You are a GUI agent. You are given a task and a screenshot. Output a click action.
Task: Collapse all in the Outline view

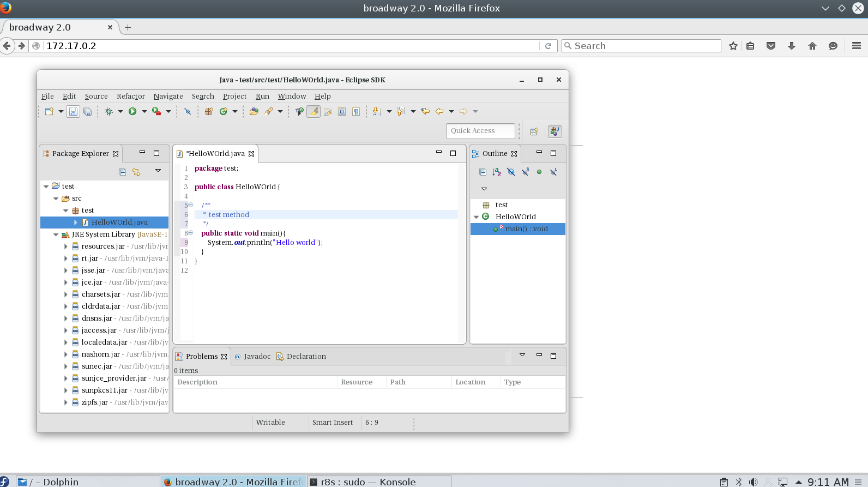(483, 172)
